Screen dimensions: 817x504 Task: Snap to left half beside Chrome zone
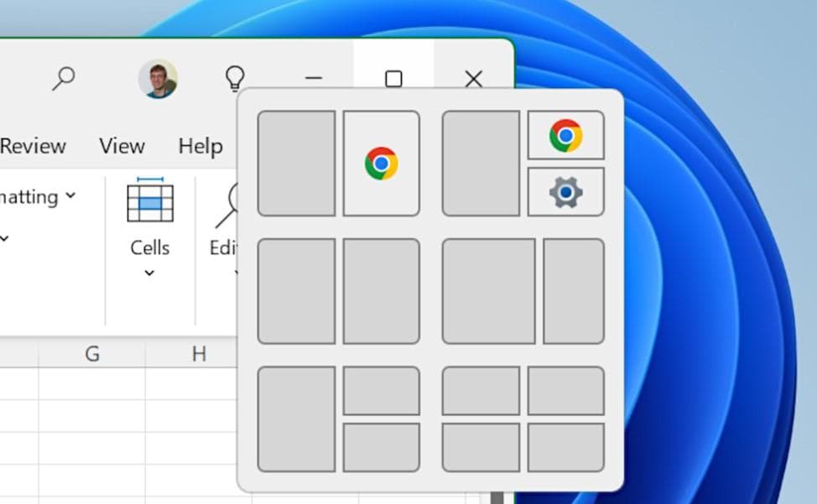point(296,163)
